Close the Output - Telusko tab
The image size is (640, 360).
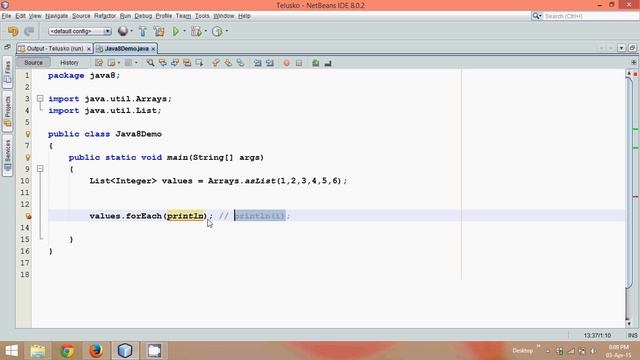pos(89,49)
